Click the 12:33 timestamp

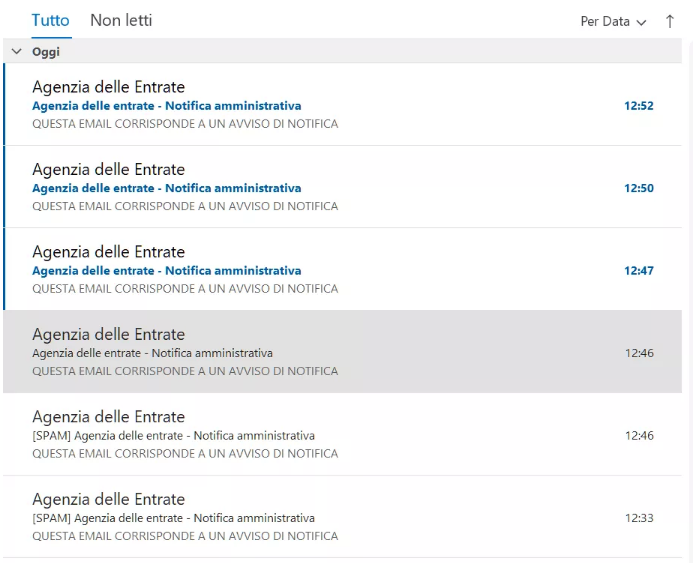pyautogui.click(x=638, y=518)
